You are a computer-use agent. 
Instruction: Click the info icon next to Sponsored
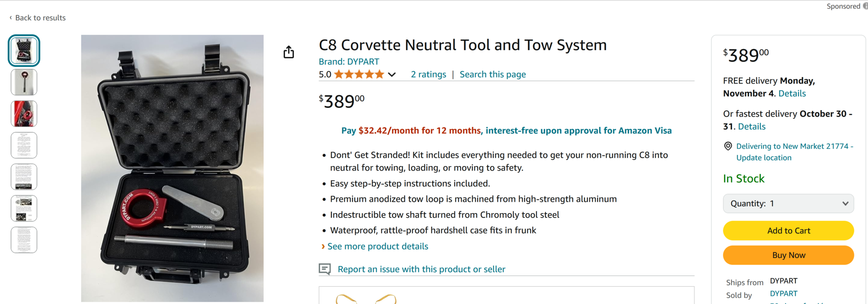(864, 6)
